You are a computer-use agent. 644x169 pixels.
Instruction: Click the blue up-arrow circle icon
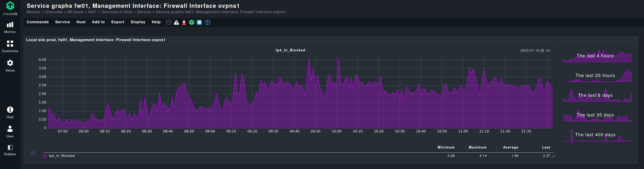coord(207,22)
